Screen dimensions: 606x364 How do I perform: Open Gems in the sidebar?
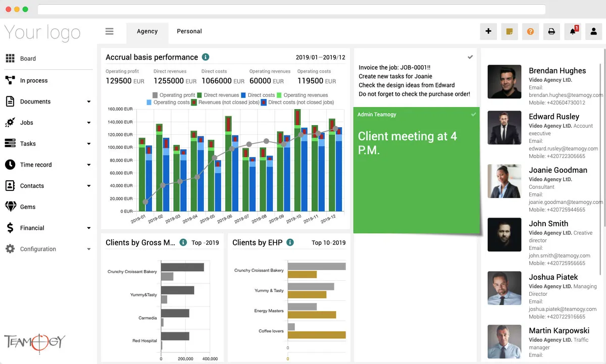pos(28,206)
